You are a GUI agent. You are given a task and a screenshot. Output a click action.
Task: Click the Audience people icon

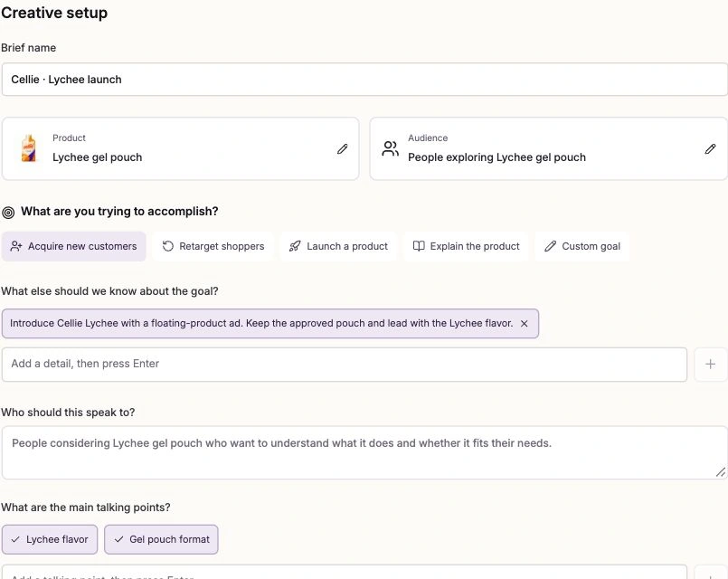390,148
